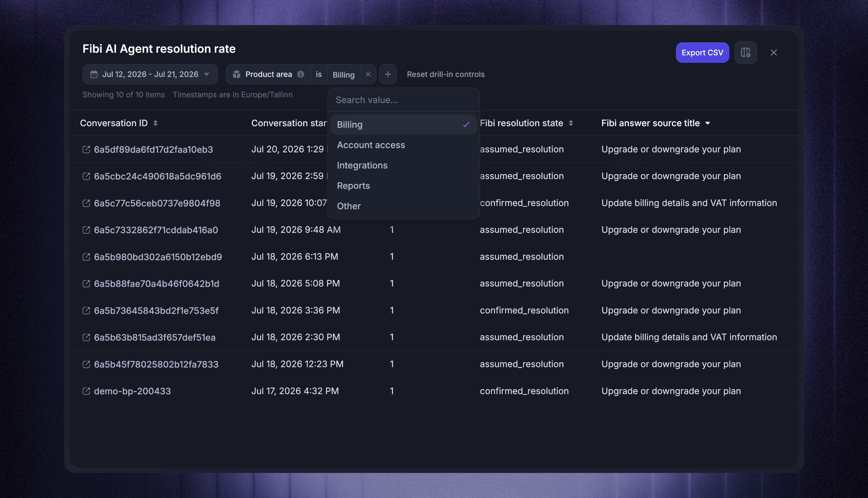The height and width of the screenshot is (498, 868).
Task: Click the Conversation started column header
Action: coord(289,123)
